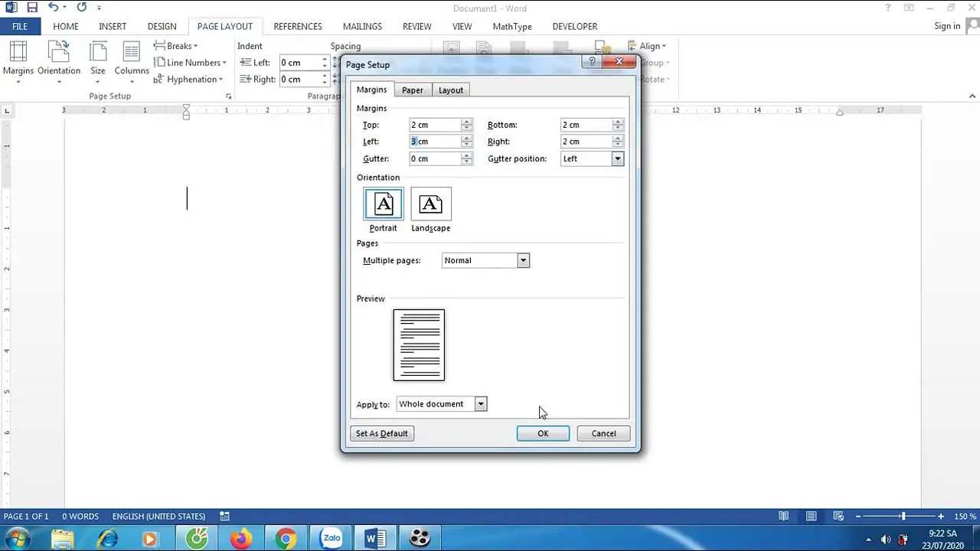
Task: Open the Apply to dropdown
Action: 481,404
